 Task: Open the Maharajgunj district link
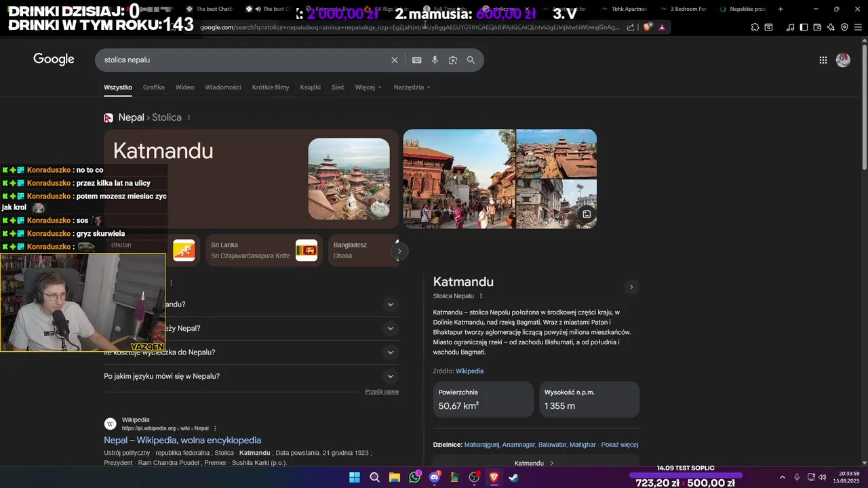point(482,445)
